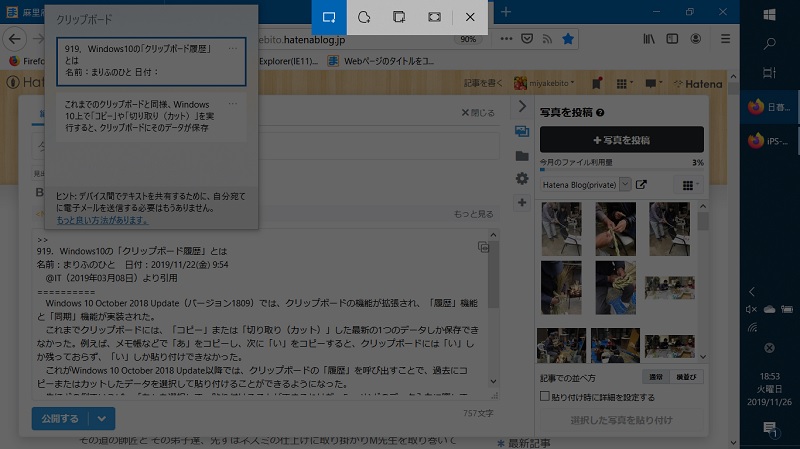The image size is (800, 449).
Task: Subscribe via RSS feed icon
Action: click(x=547, y=39)
